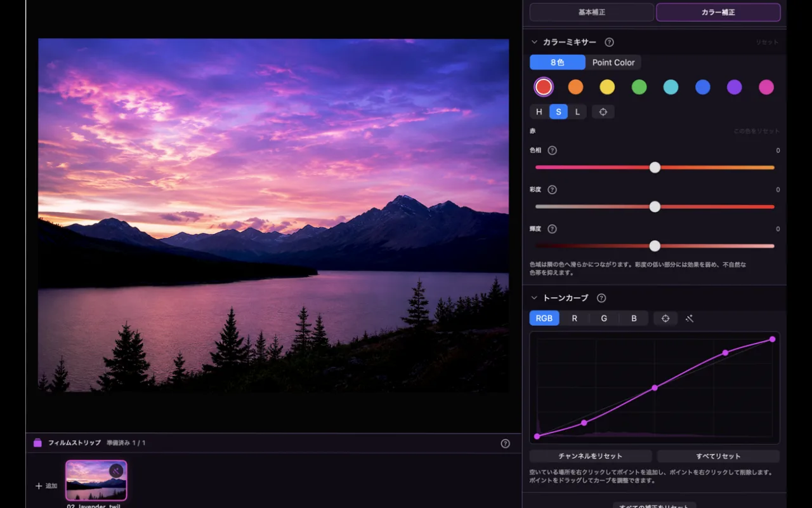
Task: Activate the tone curve target picker icon
Action: tap(665, 318)
